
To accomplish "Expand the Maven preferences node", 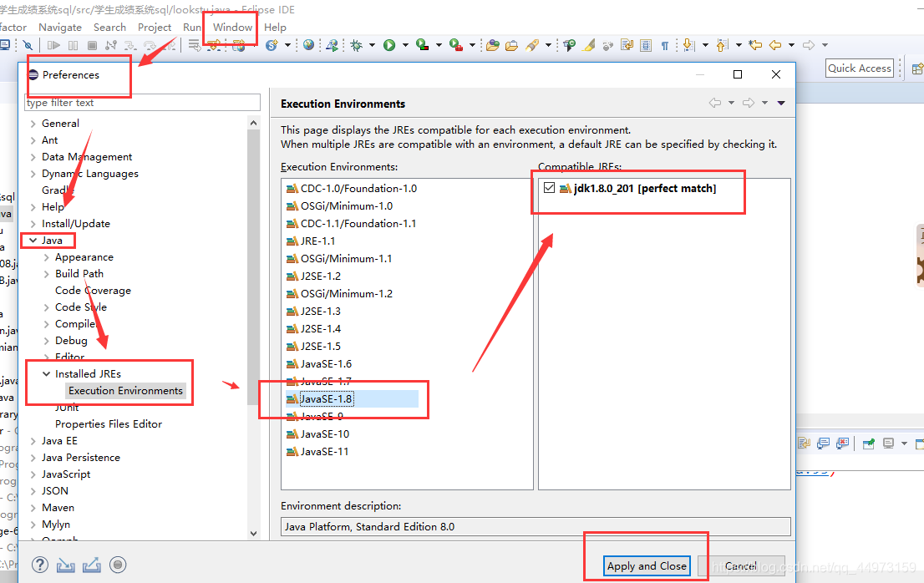I will [33, 508].
